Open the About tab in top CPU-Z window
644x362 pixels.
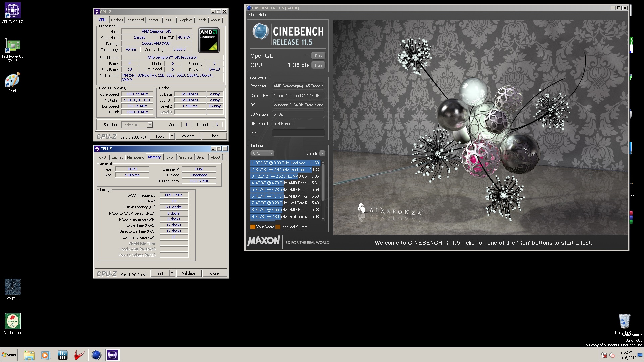(215, 20)
